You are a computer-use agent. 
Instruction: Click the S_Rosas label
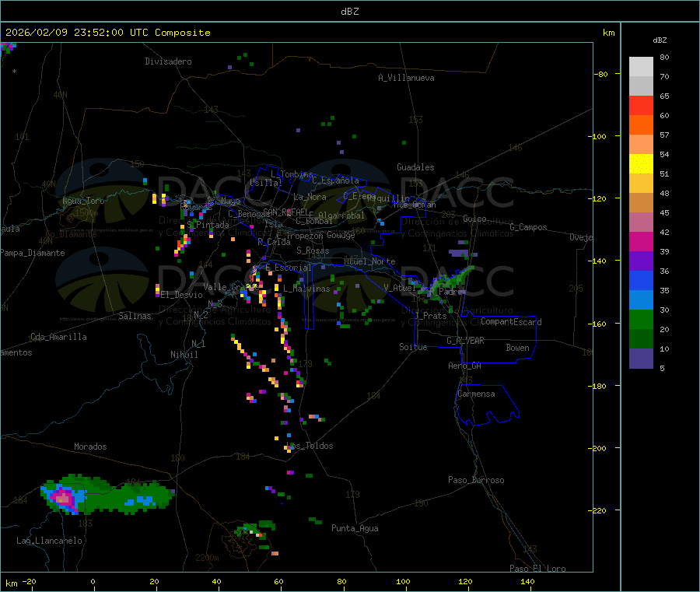click(x=313, y=250)
